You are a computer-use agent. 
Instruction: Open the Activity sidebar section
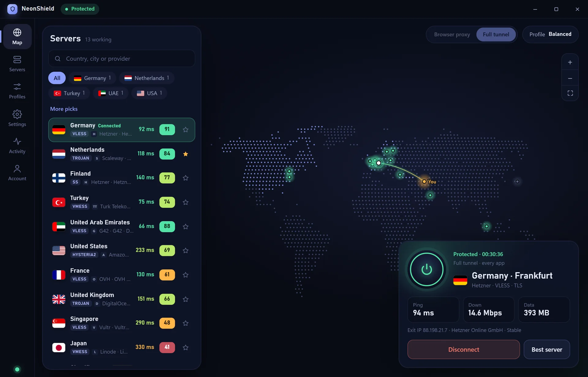[x=17, y=146]
